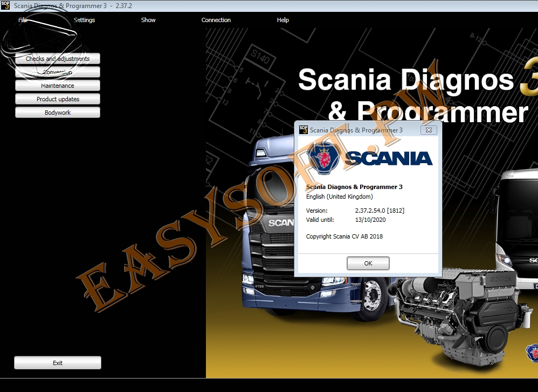This screenshot has width=538, height=392.
Task: Click the Checks and adjustments button
Action: point(58,59)
